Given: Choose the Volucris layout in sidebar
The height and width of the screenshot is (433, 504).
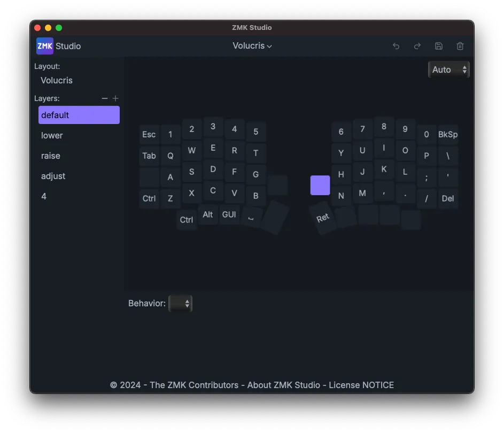Looking at the screenshot, I should (x=57, y=80).
